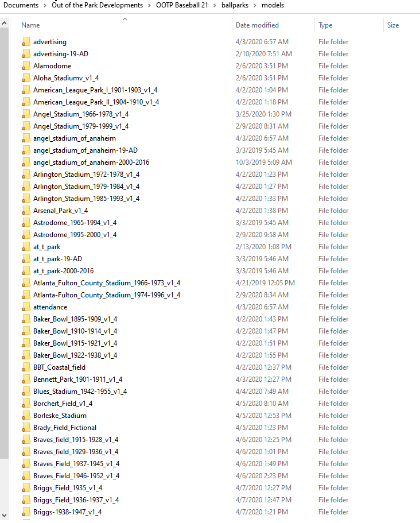The width and height of the screenshot is (420, 523).
Task: Click the BBT_Coastal_field folder icon
Action: 26,367
